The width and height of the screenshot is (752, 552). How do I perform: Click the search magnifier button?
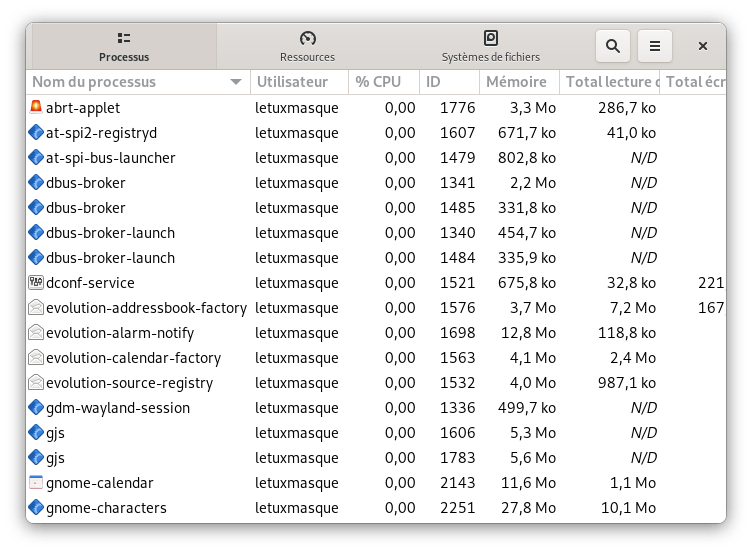pos(613,45)
